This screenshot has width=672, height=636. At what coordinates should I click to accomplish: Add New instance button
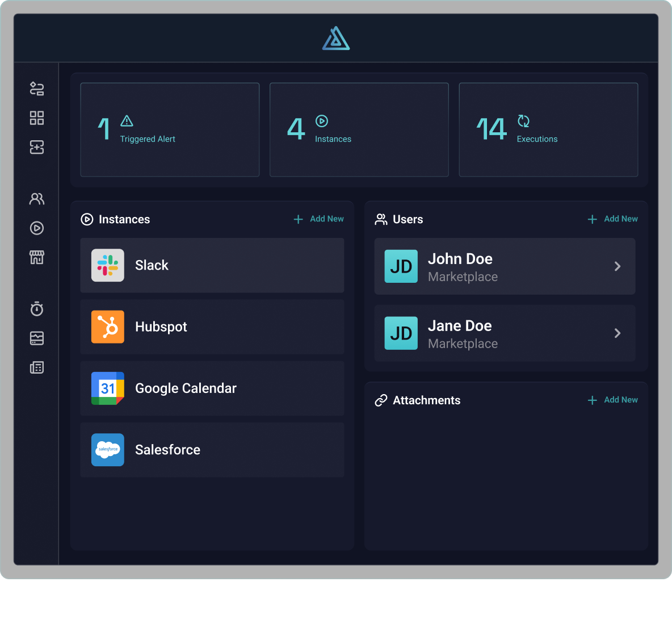coord(318,219)
